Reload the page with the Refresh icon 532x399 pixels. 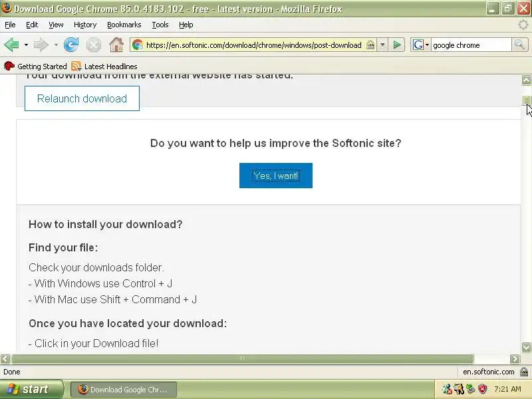click(x=71, y=45)
